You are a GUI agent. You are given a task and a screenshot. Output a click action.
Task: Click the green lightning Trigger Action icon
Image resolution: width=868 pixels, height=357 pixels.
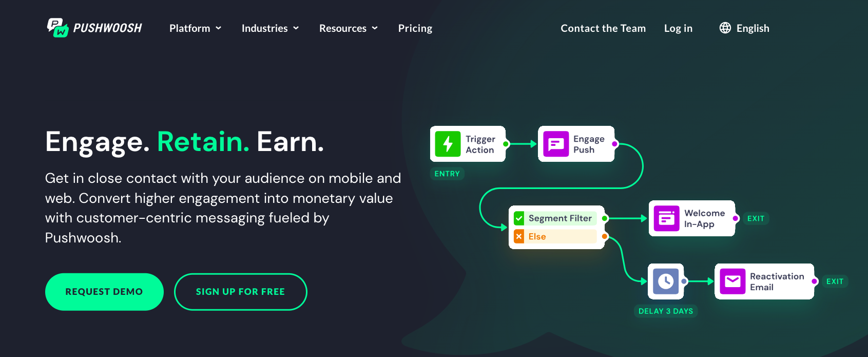point(448,144)
